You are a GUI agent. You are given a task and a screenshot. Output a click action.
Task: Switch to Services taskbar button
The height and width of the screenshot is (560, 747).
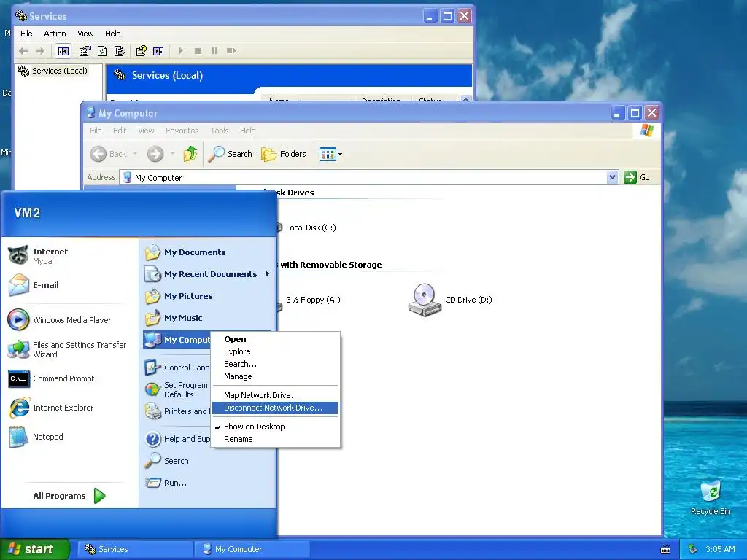135,549
